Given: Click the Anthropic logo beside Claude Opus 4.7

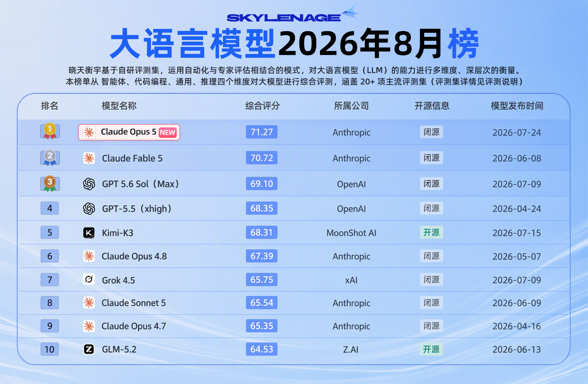Looking at the screenshot, I should click(89, 326).
